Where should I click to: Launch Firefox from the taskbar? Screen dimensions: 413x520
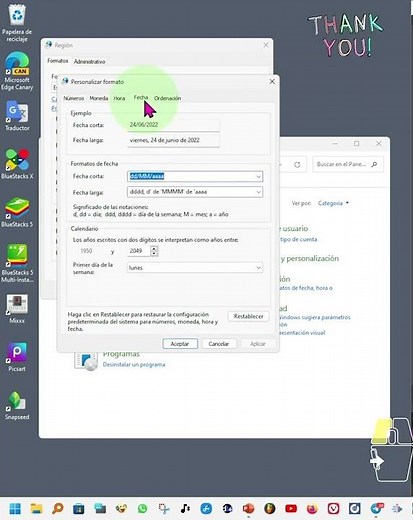(x=312, y=509)
